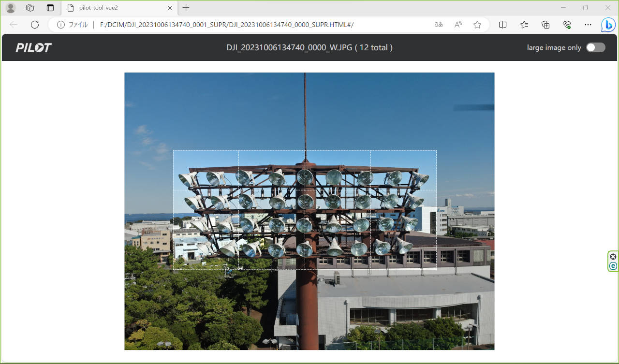Enter split screen view

coord(503,25)
